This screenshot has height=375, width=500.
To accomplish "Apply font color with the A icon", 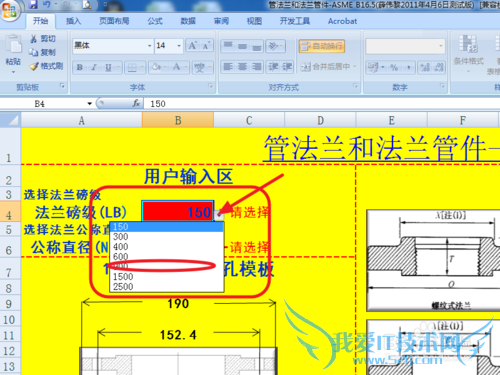I will [x=176, y=67].
